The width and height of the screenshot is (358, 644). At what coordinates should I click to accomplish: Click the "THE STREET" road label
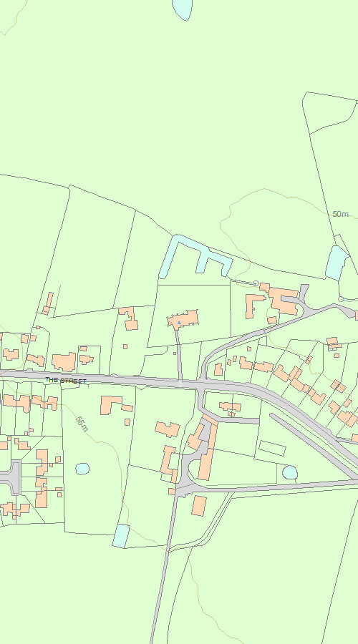66,381
